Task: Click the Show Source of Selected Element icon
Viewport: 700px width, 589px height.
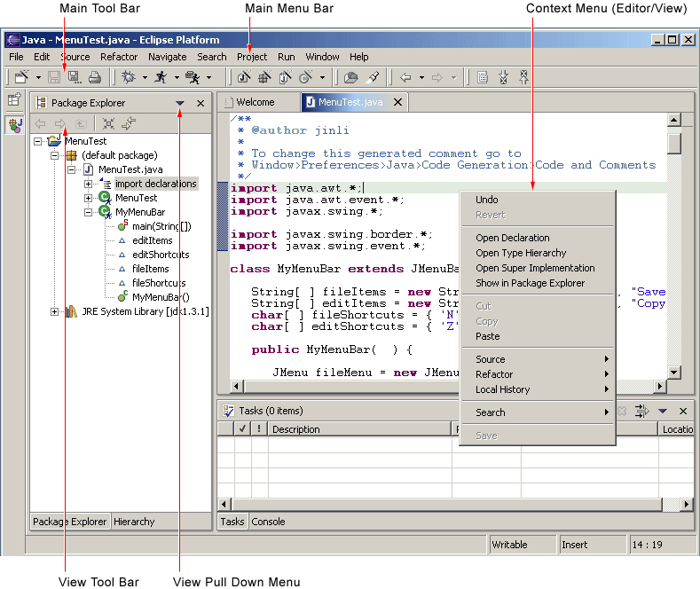Action: [x=483, y=77]
